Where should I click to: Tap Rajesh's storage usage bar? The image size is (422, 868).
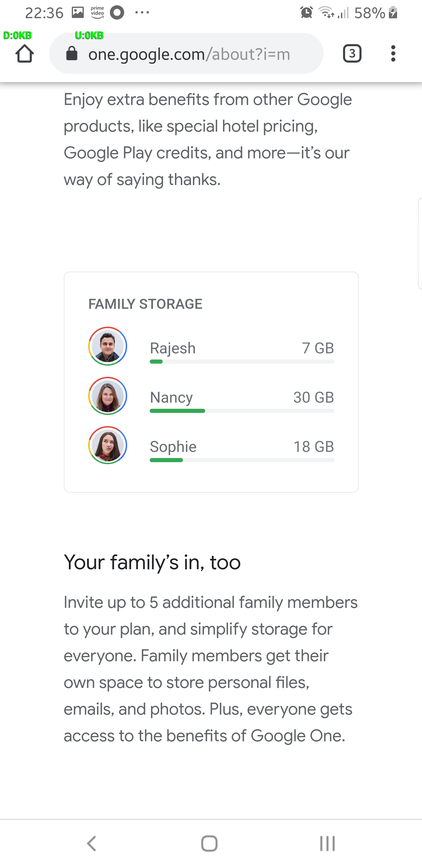pos(241,362)
